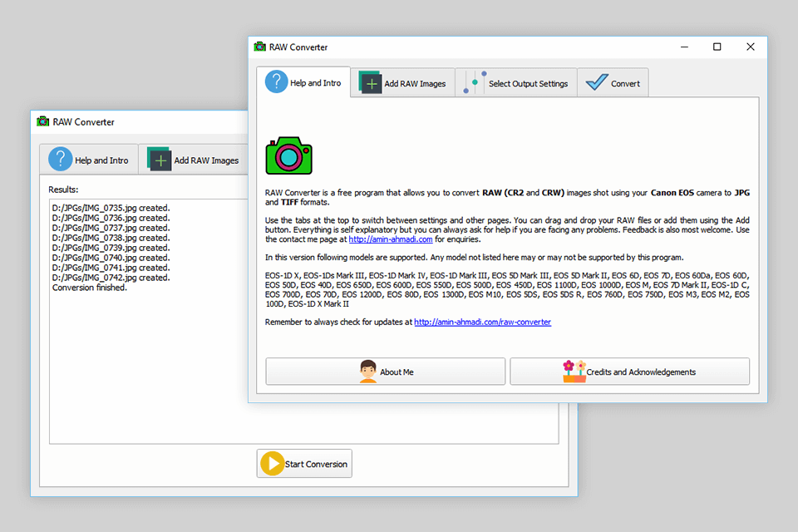Click the IMG_0736.jpg created result line

pos(111,218)
